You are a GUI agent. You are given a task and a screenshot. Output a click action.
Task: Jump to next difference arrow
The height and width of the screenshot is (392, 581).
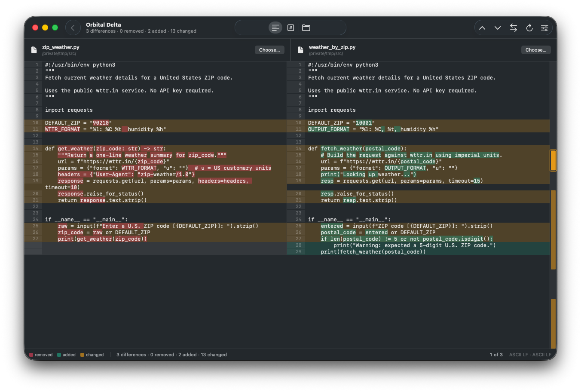(x=498, y=28)
